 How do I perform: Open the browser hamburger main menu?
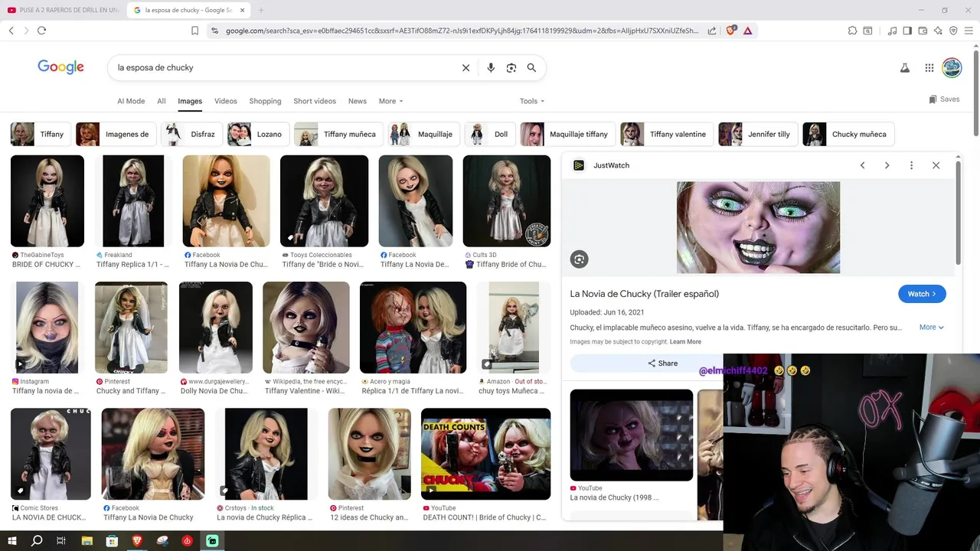coord(969,31)
